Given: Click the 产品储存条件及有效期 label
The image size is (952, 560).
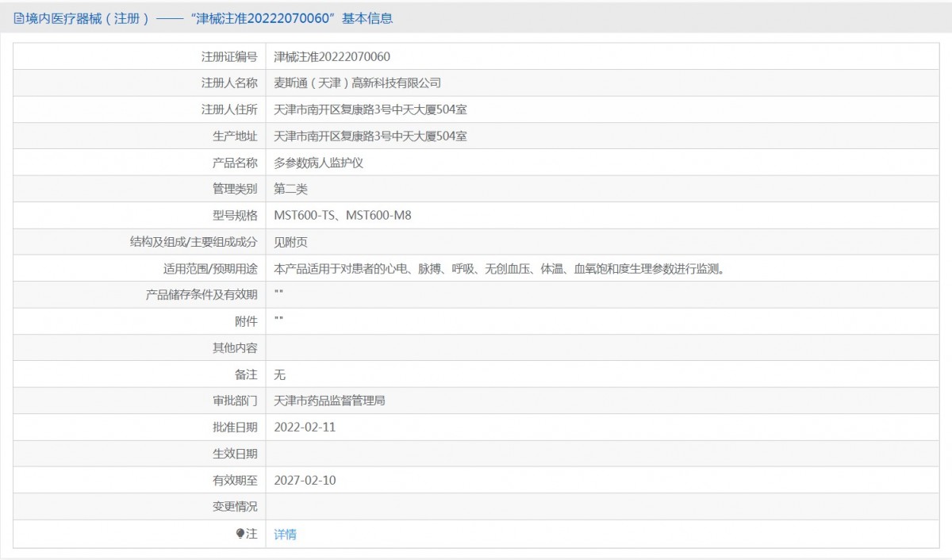Looking at the screenshot, I should pyautogui.click(x=202, y=294).
